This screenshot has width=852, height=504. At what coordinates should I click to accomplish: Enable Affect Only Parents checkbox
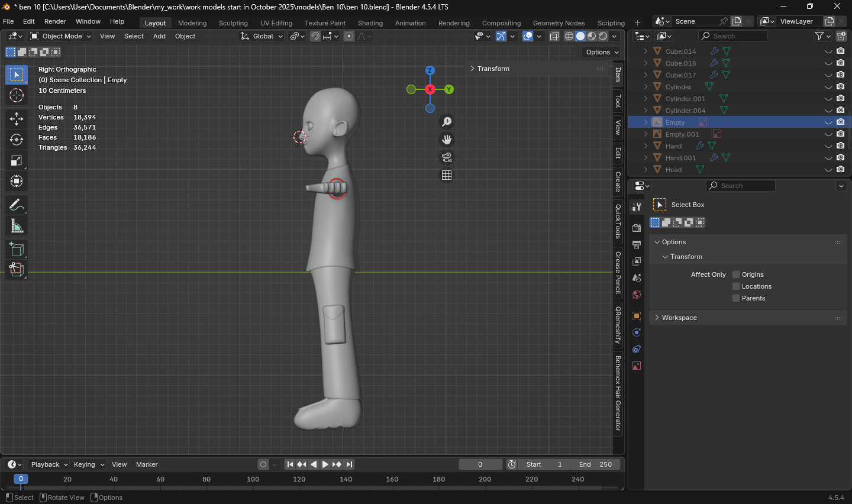[x=736, y=298]
